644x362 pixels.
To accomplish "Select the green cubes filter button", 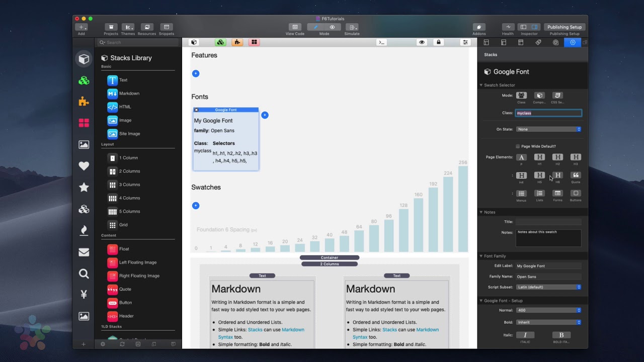I will pos(220,42).
